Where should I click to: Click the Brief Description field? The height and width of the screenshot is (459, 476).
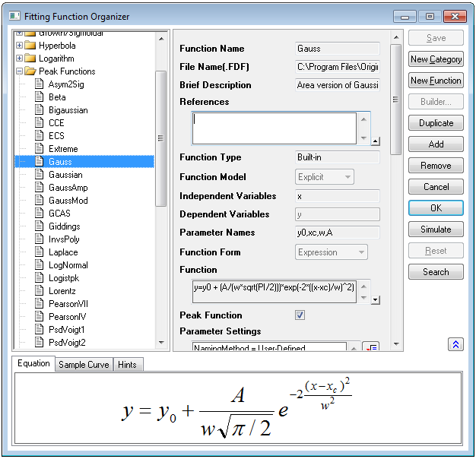[338, 85]
